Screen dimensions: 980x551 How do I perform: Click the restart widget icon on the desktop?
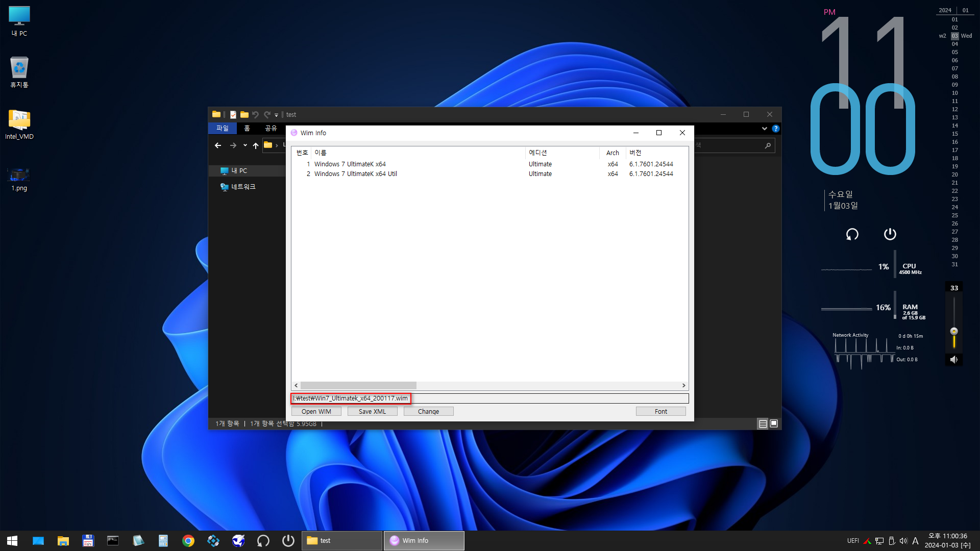852,234
